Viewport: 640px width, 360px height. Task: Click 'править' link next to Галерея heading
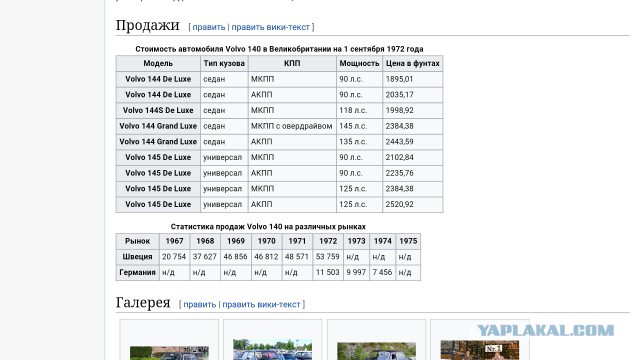(200, 304)
